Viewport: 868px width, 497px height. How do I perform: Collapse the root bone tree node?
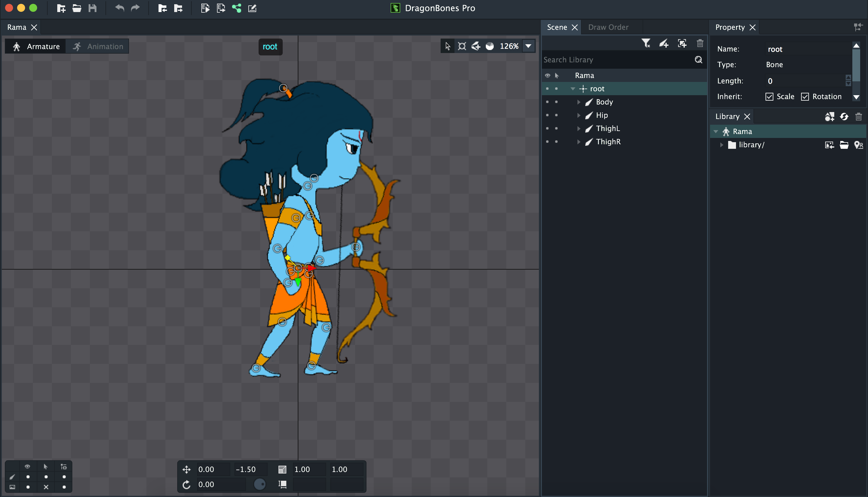click(573, 89)
